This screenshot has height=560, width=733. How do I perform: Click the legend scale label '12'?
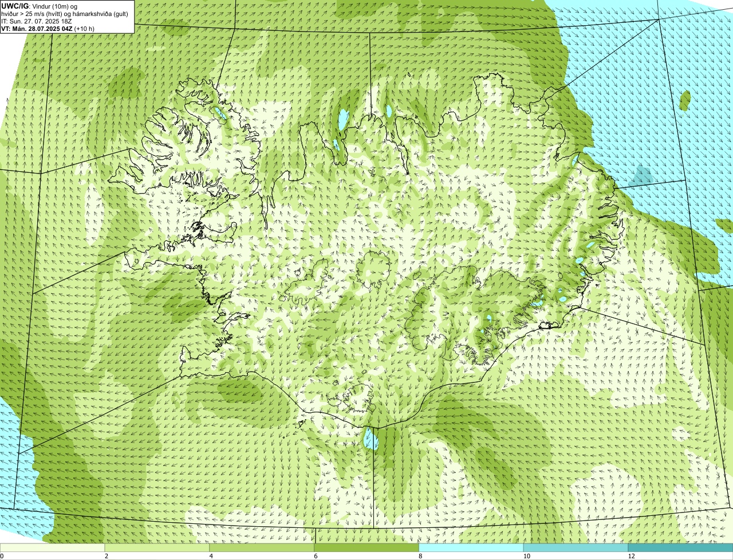[631, 556]
